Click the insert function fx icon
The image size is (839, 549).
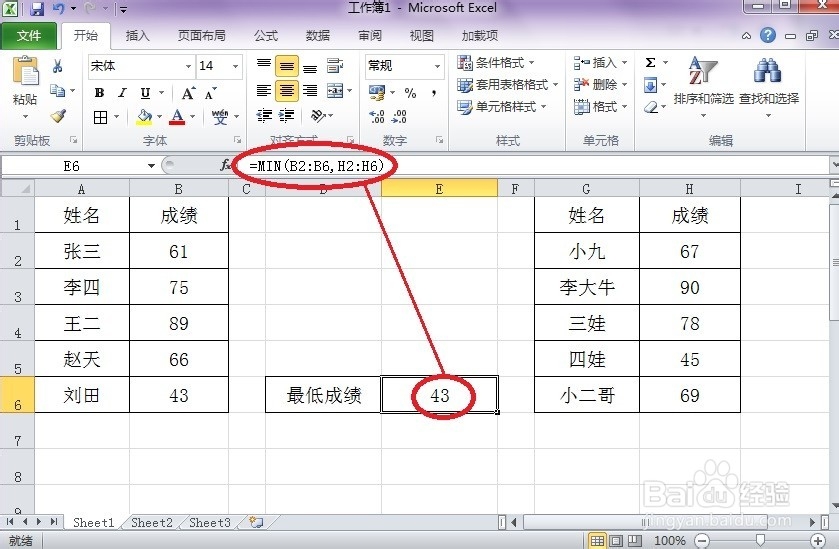point(225,165)
